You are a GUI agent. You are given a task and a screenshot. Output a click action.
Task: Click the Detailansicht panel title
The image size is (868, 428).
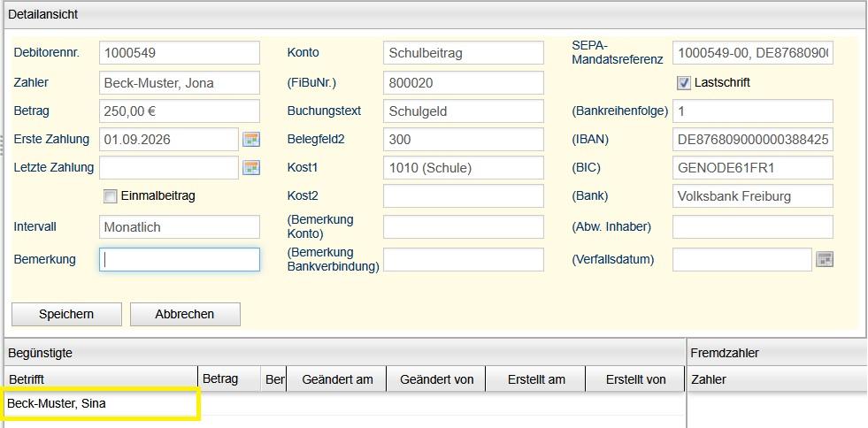(x=43, y=15)
